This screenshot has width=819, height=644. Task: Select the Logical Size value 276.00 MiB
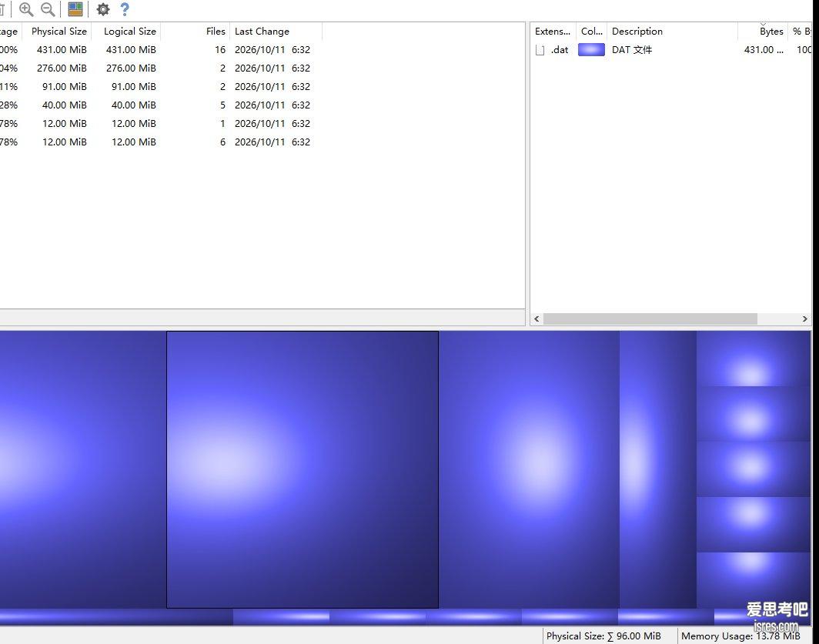tap(131, 68)
